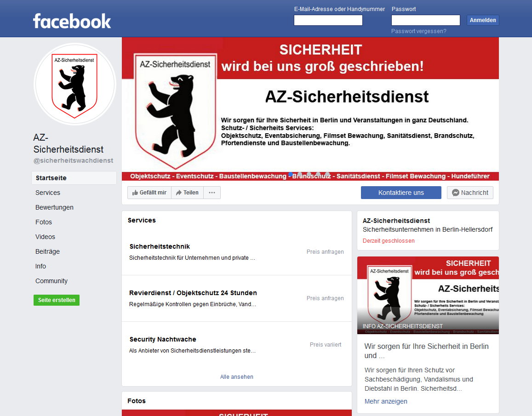Open the AZ-Sicherheitsdienst round profile picture
532x416 pixels.
click(x=74, y=84)
